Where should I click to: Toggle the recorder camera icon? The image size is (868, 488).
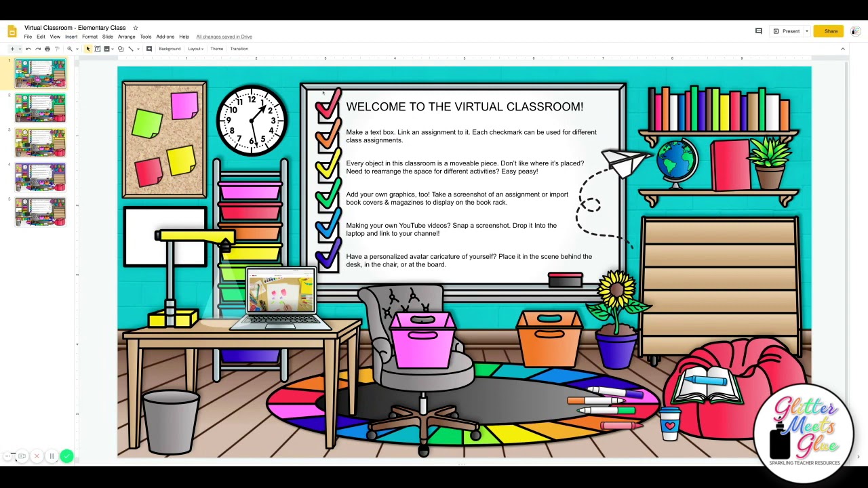pyautogui.click(x=22, y=456)
